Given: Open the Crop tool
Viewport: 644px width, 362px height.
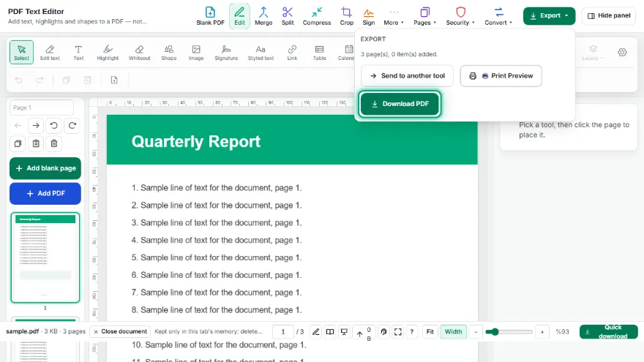Looking at the screenshot, I should click(x=346, y=16).
